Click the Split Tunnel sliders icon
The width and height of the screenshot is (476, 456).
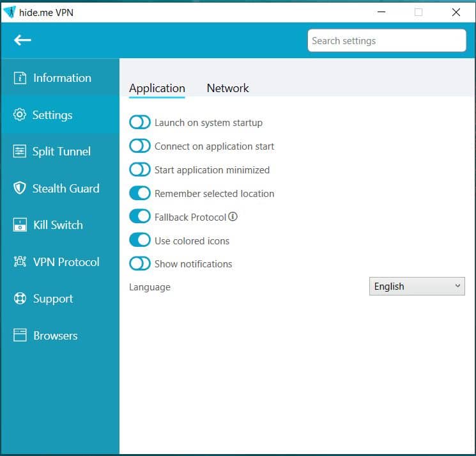tap(20, 151)
